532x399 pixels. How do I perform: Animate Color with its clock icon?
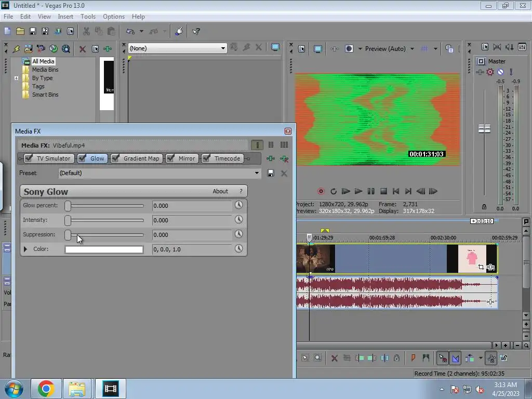pos(239,249)
